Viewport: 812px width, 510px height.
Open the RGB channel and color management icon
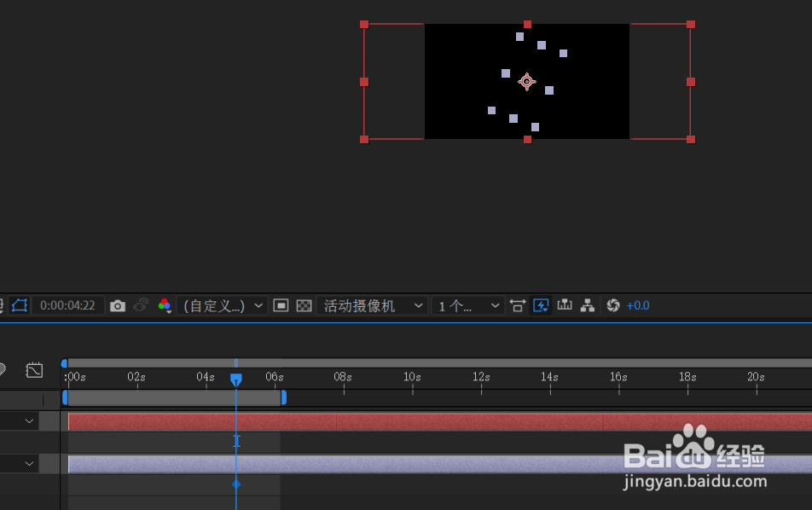[x=165, y=306]
